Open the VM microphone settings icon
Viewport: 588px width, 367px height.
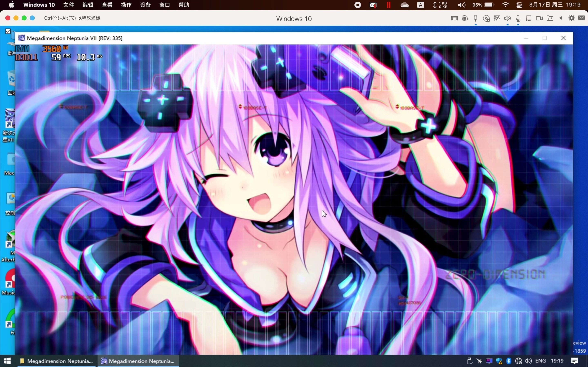coord(518,18)
